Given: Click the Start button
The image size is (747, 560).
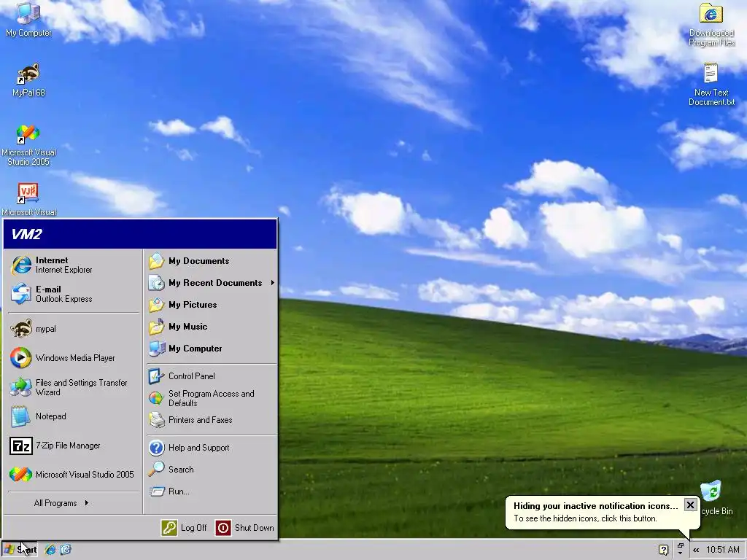Looking at the screenshot, I should (20, 550).
